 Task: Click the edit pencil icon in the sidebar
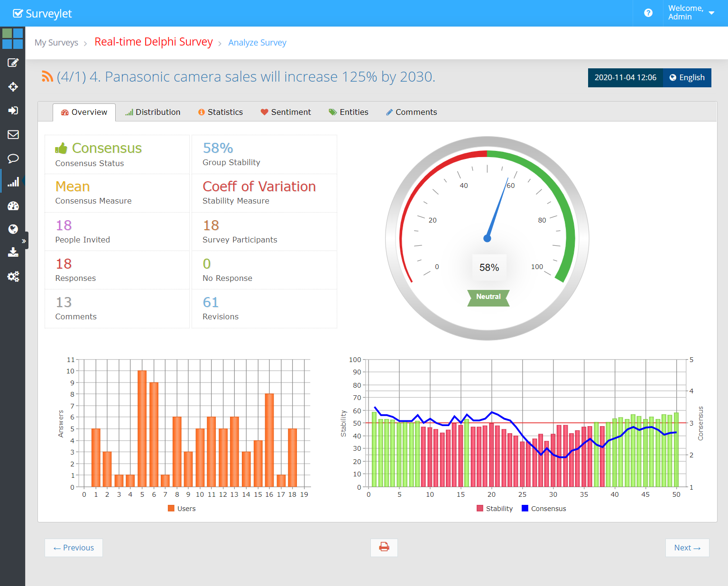[13, 63]
